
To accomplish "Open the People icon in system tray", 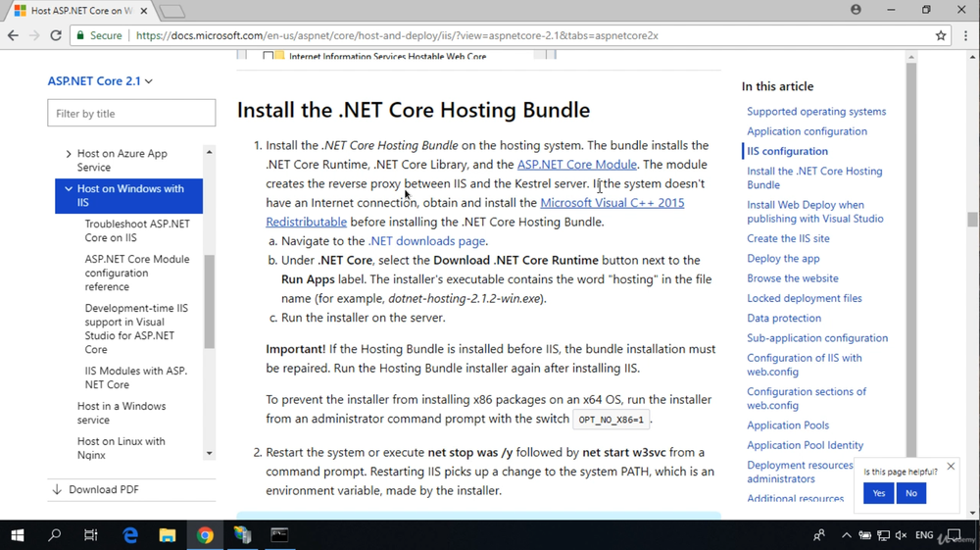I will [x=818, y=535].
